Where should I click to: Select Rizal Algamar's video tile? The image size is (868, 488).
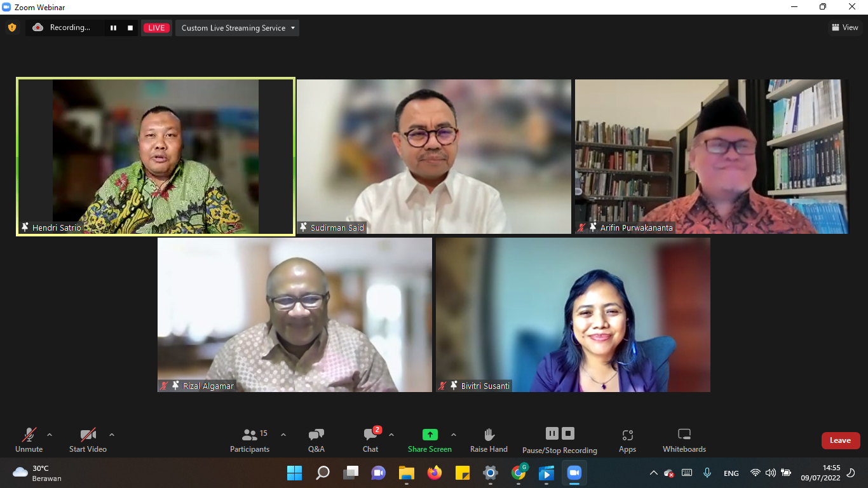(x=295, y=315)
